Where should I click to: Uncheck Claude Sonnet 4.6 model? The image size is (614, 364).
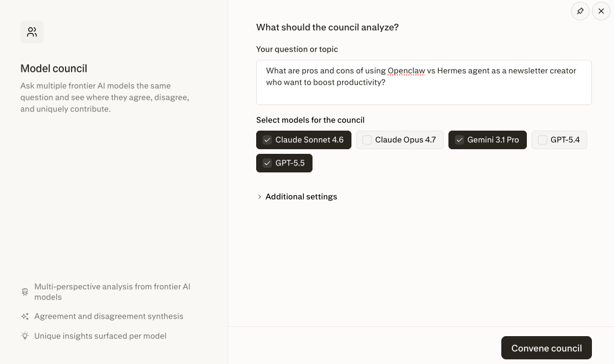pyautogui.click(x=303, y=140)
